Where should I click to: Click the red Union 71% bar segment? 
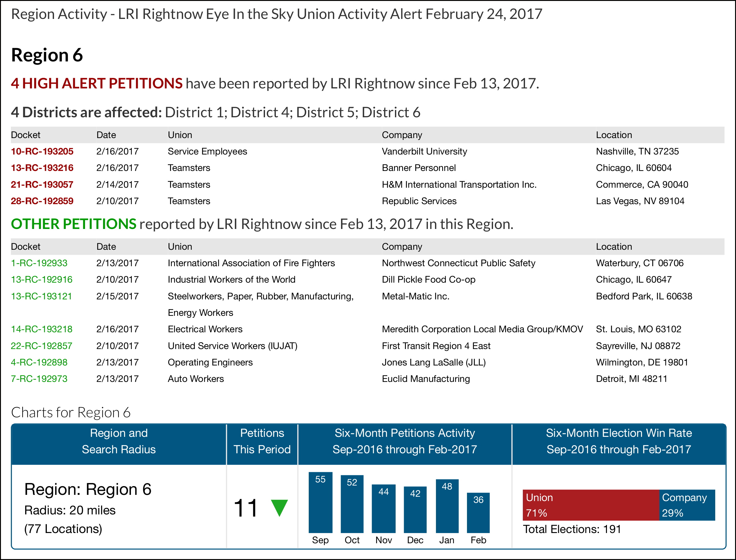(x=591, y=505)
